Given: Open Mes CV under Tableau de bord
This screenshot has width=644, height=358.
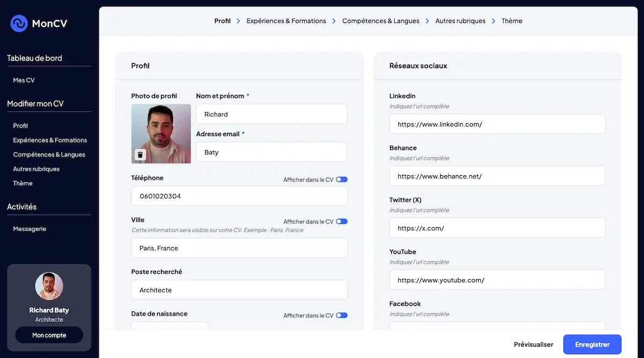Looking at the screenshot, I should click(24, 80).
